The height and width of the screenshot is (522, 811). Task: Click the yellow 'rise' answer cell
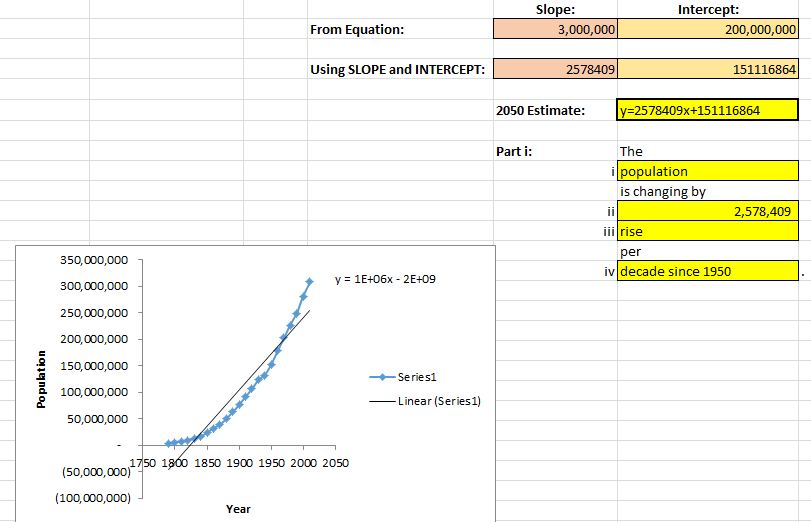click(x=708, y=231)
